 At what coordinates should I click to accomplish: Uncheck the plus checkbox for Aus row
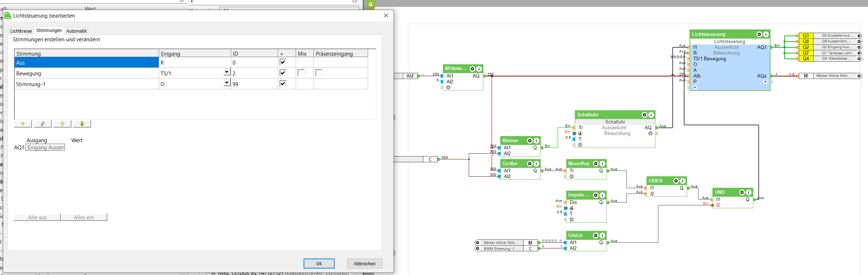click(x=283, y=62)
